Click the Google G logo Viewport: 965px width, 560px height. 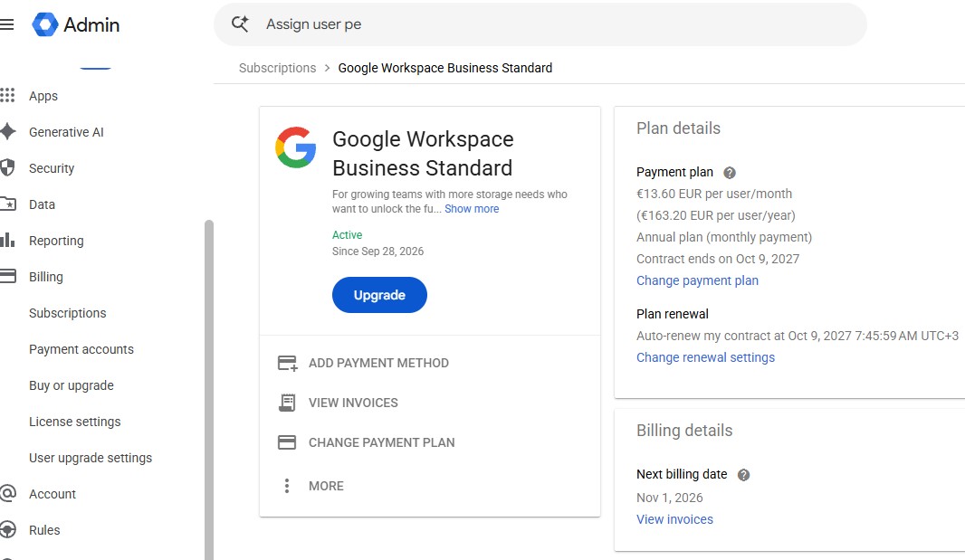point(296,147)
